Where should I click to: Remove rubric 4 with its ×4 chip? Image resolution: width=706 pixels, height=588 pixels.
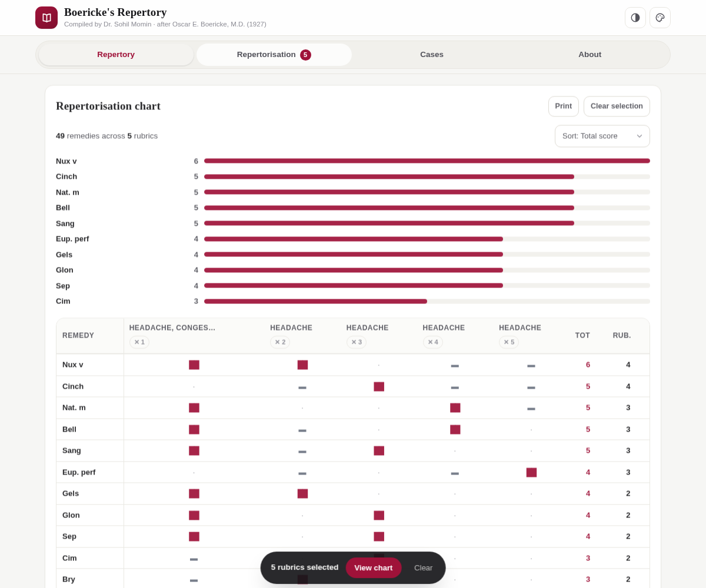(433, 342)
